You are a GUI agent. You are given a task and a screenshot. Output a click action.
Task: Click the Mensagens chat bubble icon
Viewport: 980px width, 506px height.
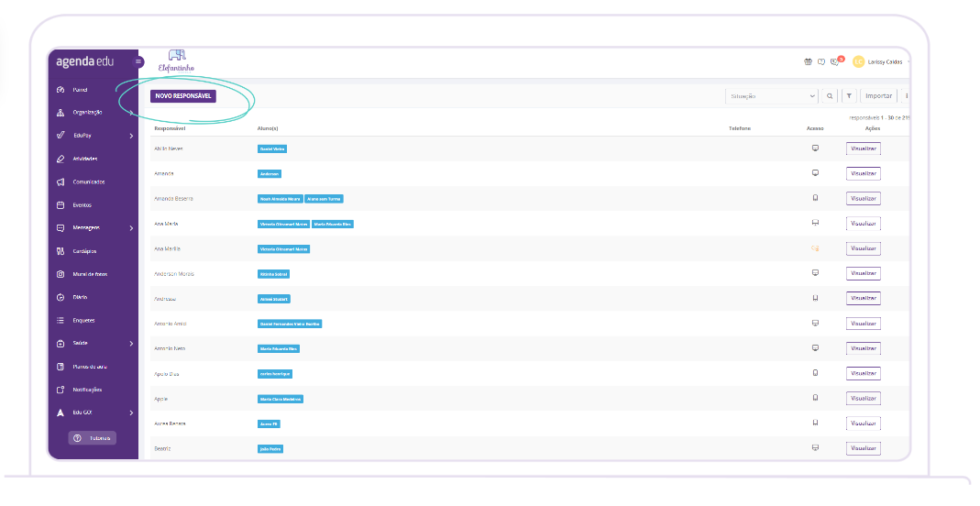pos(61,228)
